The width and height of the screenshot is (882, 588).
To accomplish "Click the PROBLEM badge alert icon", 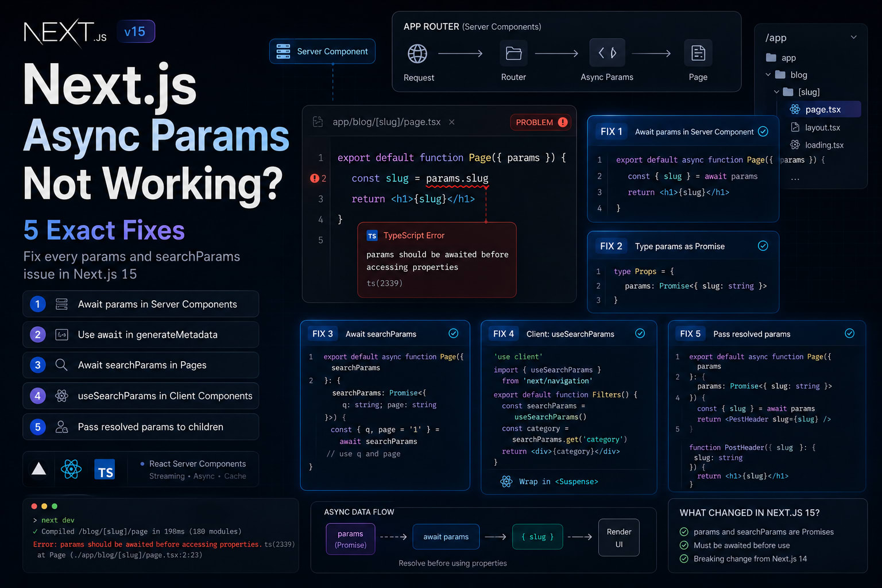I will coord(563,122).
